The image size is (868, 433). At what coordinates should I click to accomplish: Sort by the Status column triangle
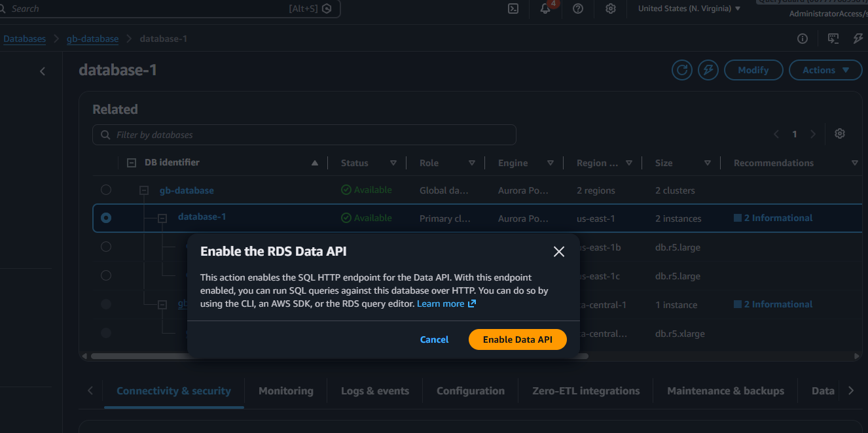[393, 164]
